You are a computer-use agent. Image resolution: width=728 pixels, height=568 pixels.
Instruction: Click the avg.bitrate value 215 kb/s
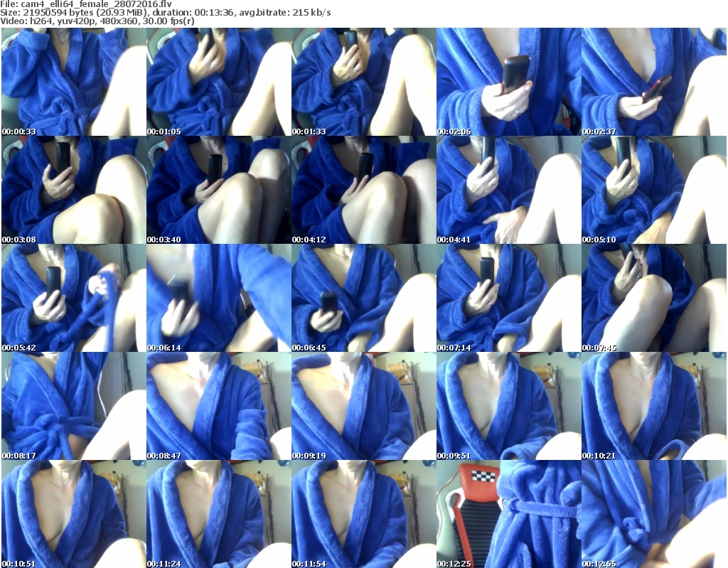click(x=311, y=13)
